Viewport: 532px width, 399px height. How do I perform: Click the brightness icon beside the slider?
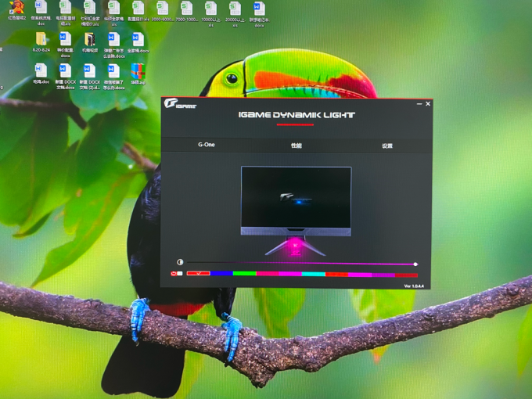pos(180,262)
